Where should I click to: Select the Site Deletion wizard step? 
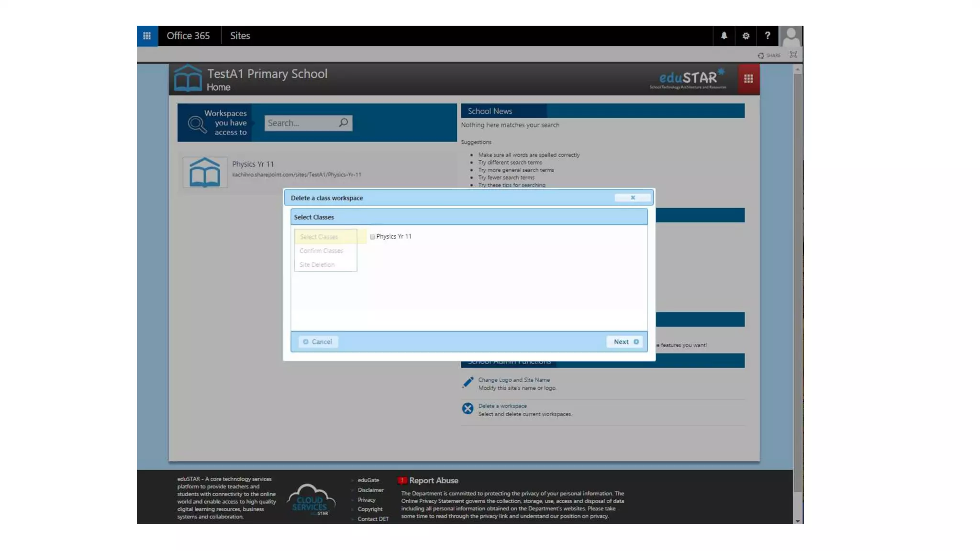click(317, 264)
